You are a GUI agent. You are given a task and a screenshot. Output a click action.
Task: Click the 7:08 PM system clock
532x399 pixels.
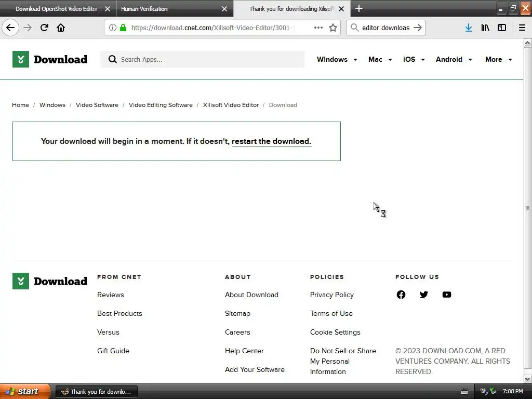point(513,392)
